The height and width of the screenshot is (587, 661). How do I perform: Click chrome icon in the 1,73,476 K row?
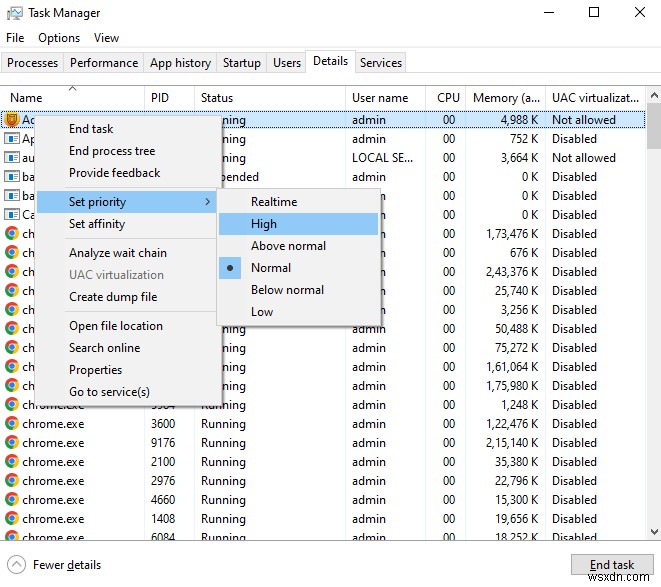point(12,233)
